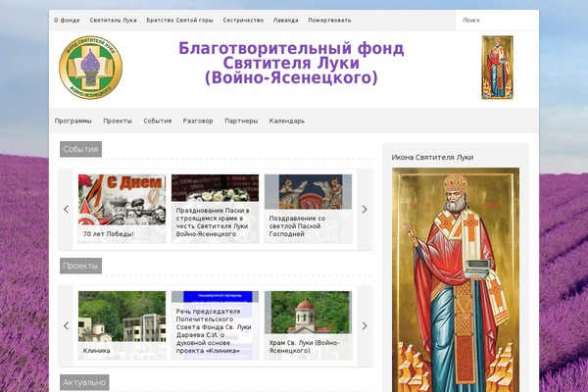
Task: Open Разговор in the secondary navigation
Action: pos(198,121)
